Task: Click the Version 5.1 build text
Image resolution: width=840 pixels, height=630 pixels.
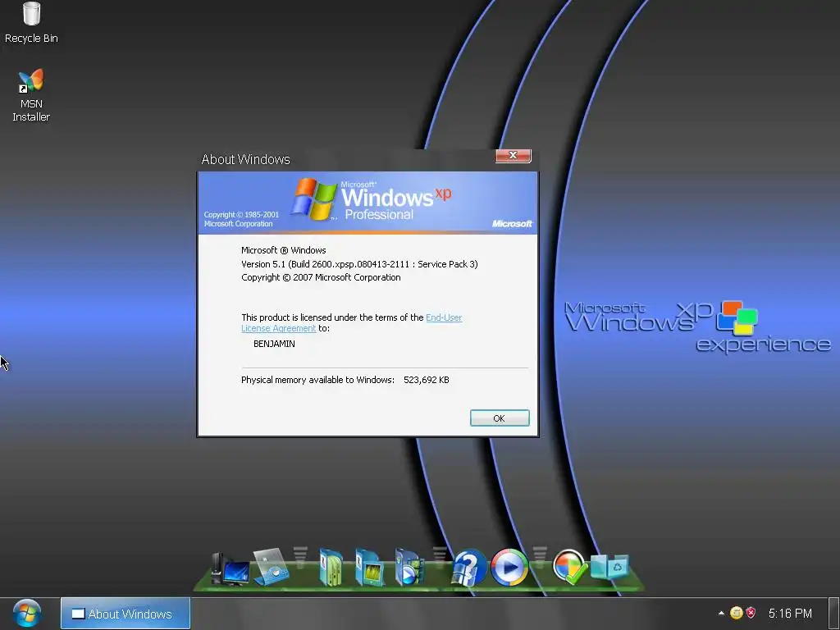Action: [359, 264]
